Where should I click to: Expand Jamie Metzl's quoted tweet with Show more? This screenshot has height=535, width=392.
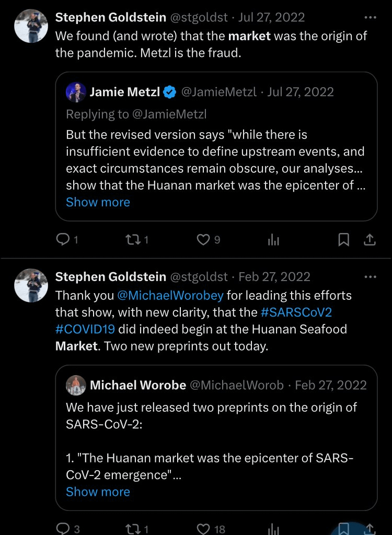98,202
